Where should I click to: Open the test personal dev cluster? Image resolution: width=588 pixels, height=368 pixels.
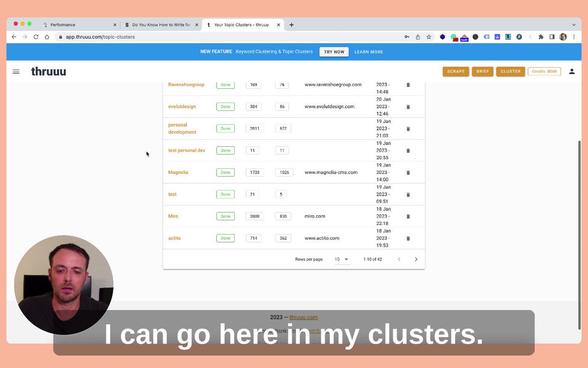187,151
